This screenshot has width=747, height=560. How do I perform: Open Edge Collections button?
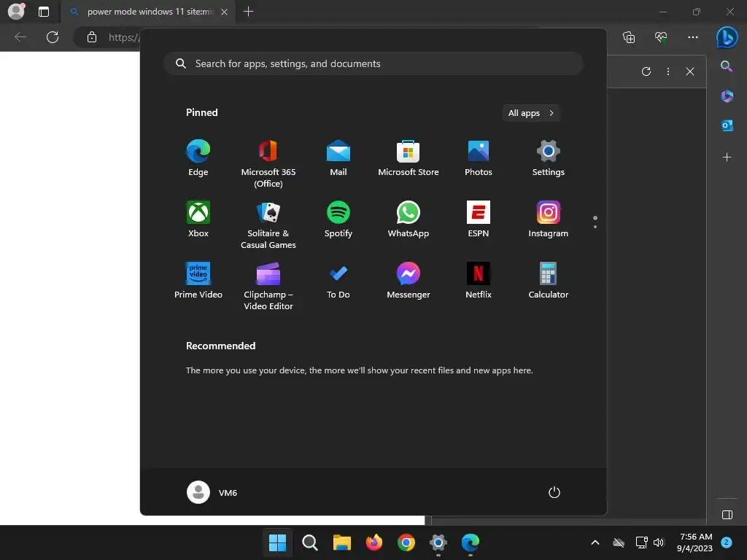click(629, 37)
